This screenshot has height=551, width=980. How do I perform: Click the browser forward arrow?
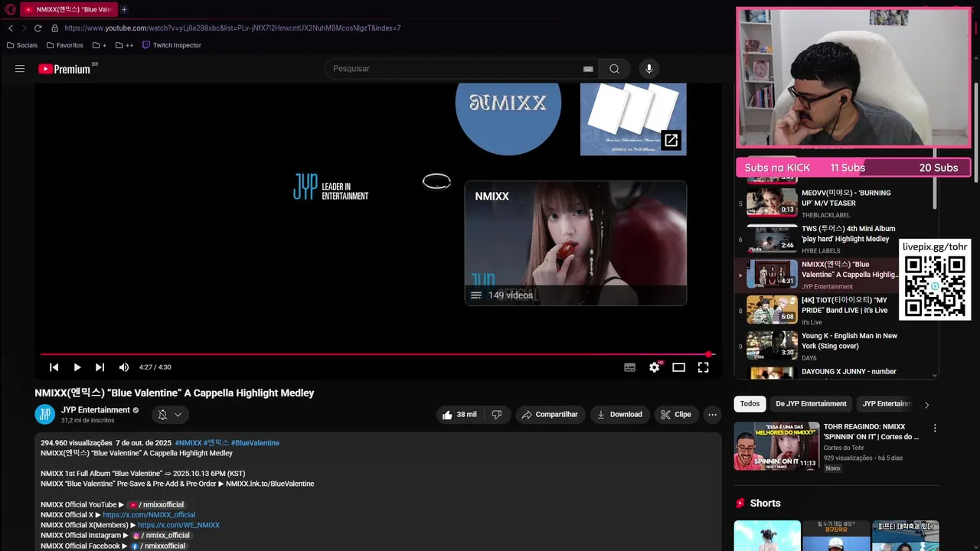pyautogui.click(x=24, y=28)
